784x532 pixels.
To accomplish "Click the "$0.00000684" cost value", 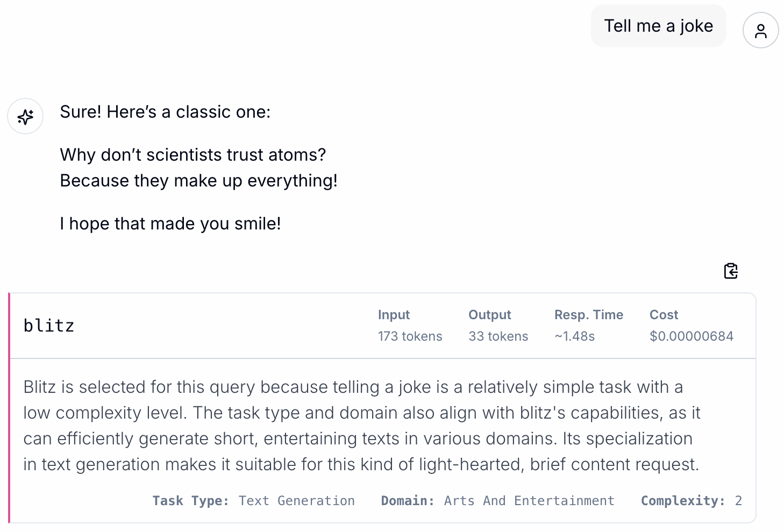I will point(691,336).
